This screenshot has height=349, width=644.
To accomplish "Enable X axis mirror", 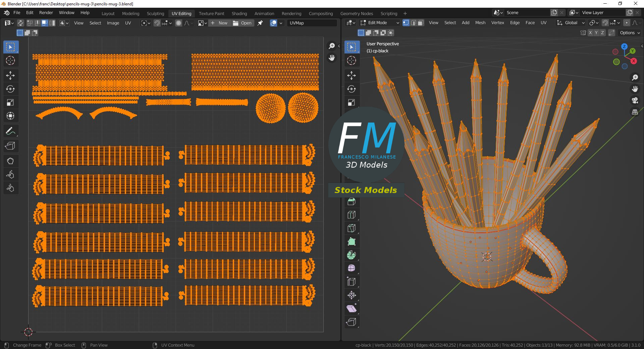I will click(590, 33).
